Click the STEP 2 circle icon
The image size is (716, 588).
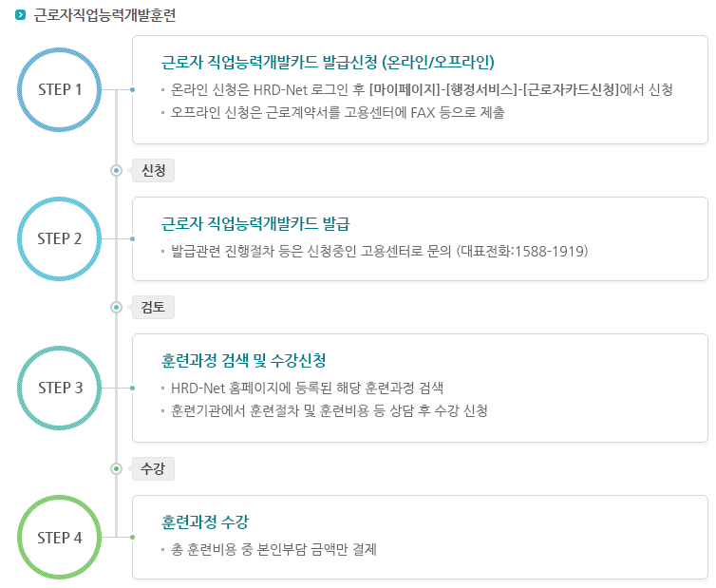[60, 239]
